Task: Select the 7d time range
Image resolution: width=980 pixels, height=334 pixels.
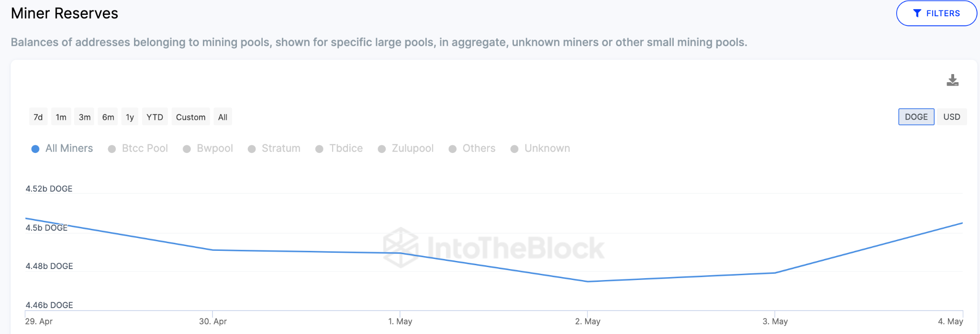Action: coord(38,117)
